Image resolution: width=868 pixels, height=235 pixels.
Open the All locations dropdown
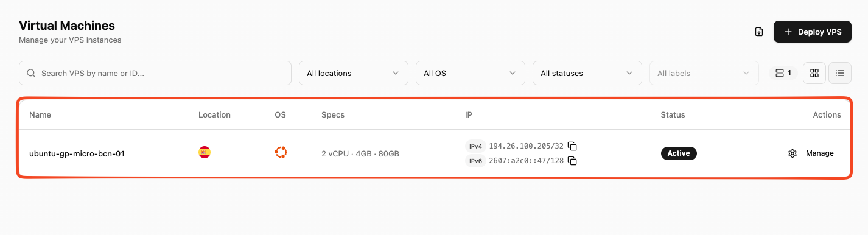354,73
